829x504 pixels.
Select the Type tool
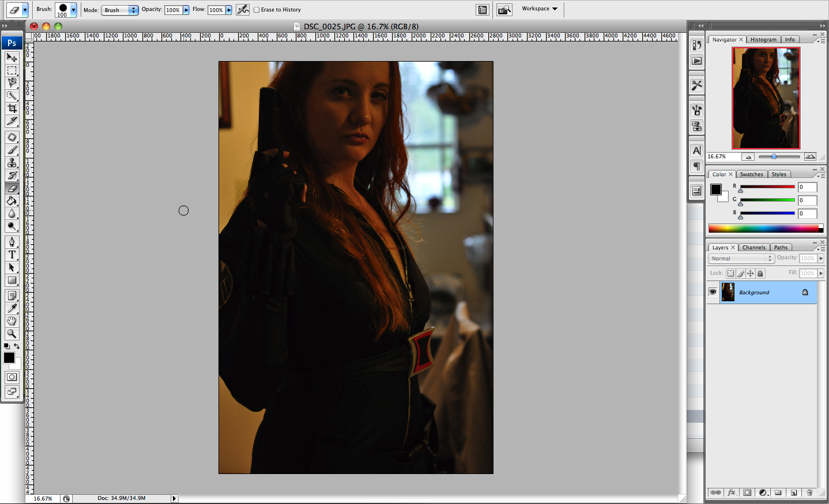(x=12, y=255)
